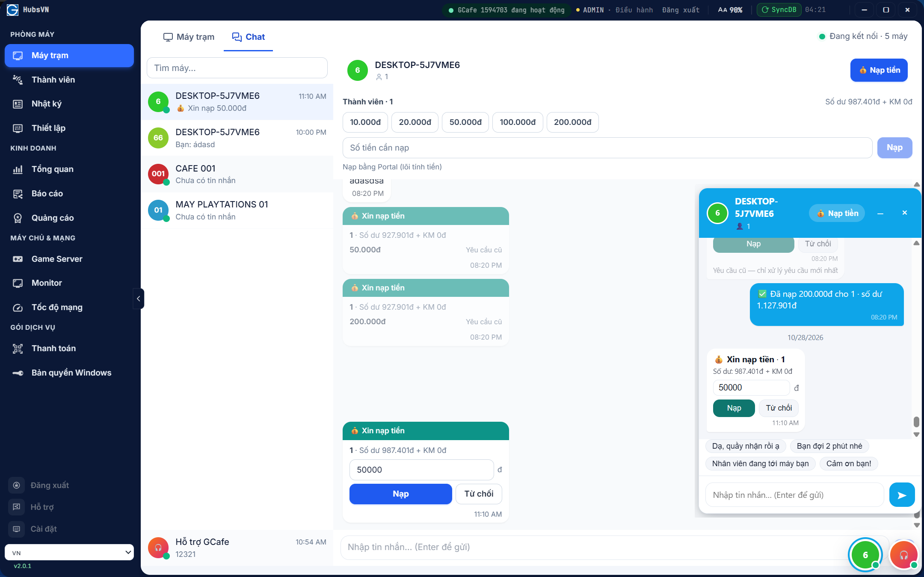Click the Tìm máy search field
Screen dimensions: 924x577
tap(237, 68)
